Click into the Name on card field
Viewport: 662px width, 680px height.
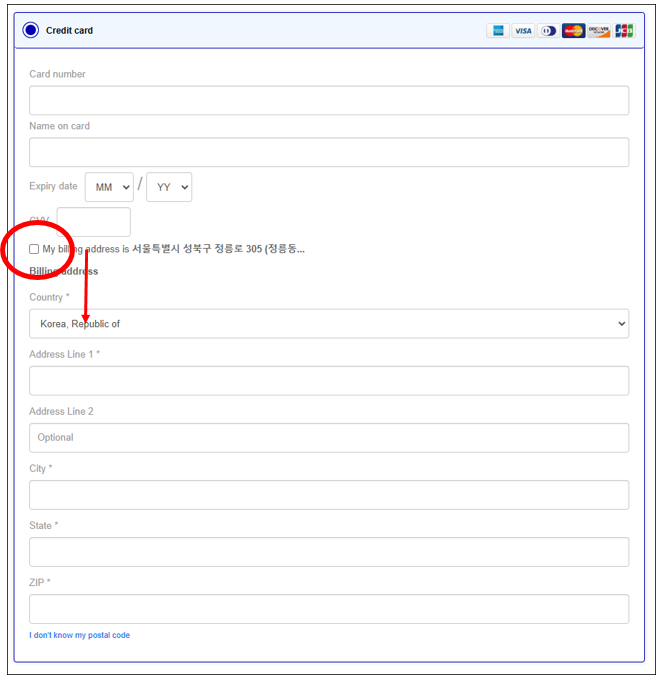[329, 152]
